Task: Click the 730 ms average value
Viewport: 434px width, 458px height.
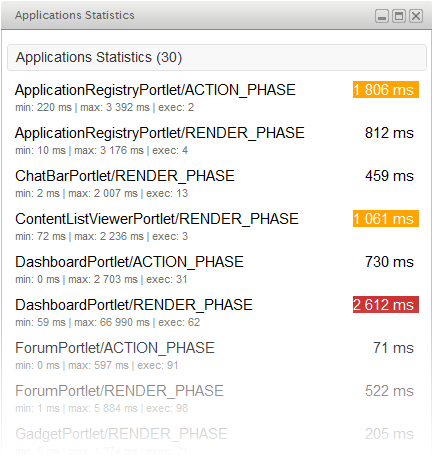Action: pyautogui.click(x=389, y=262)
